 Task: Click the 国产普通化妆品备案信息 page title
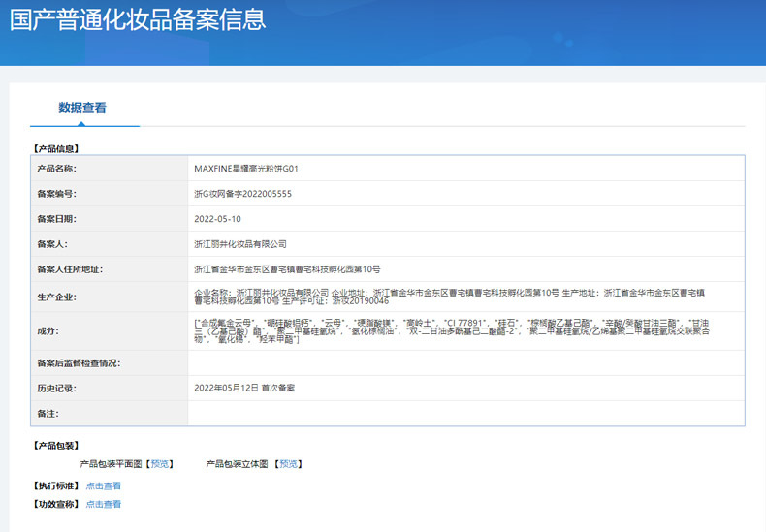138,19
